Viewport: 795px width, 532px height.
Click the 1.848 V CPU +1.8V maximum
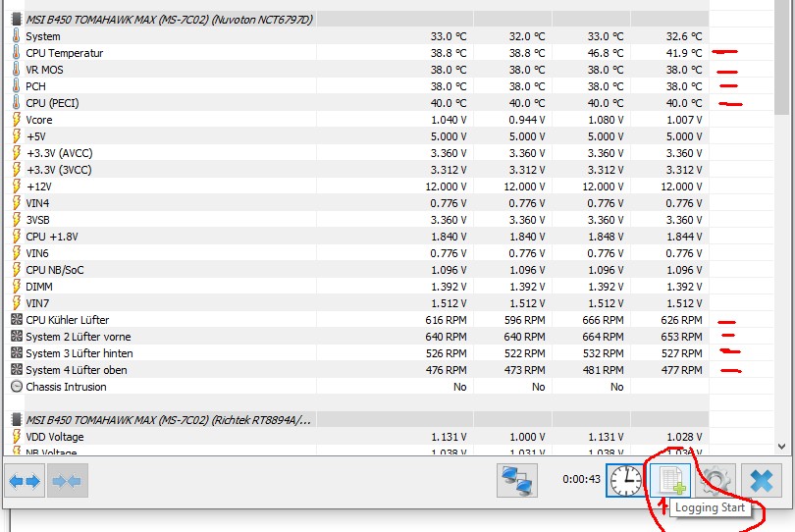[606, 237]
